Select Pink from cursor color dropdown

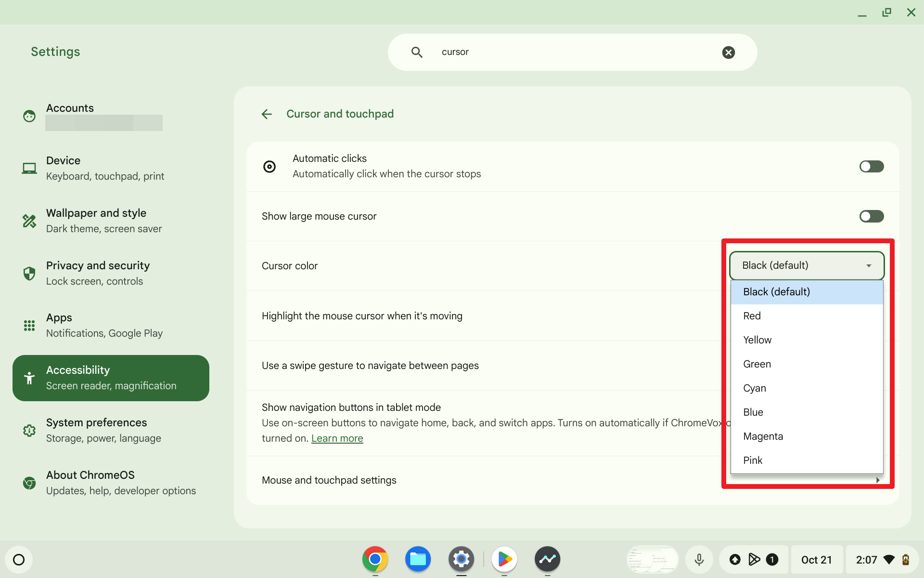[752, 460]
